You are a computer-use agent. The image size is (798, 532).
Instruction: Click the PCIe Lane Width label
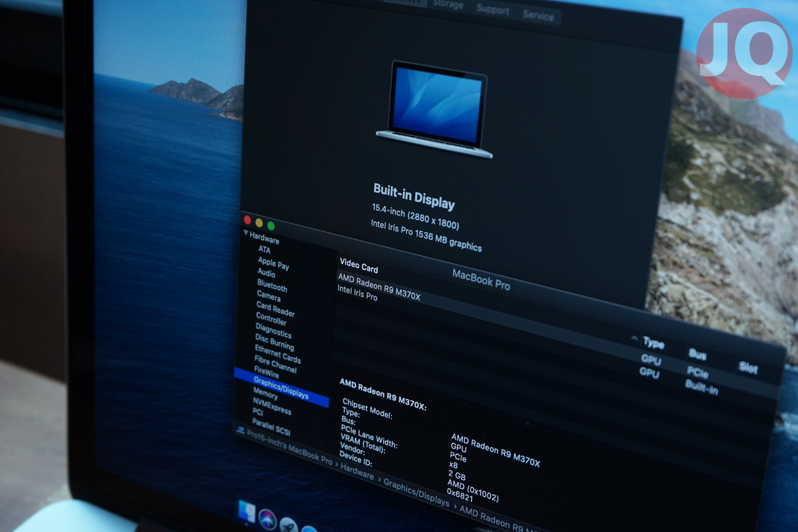tap(369, 436)
